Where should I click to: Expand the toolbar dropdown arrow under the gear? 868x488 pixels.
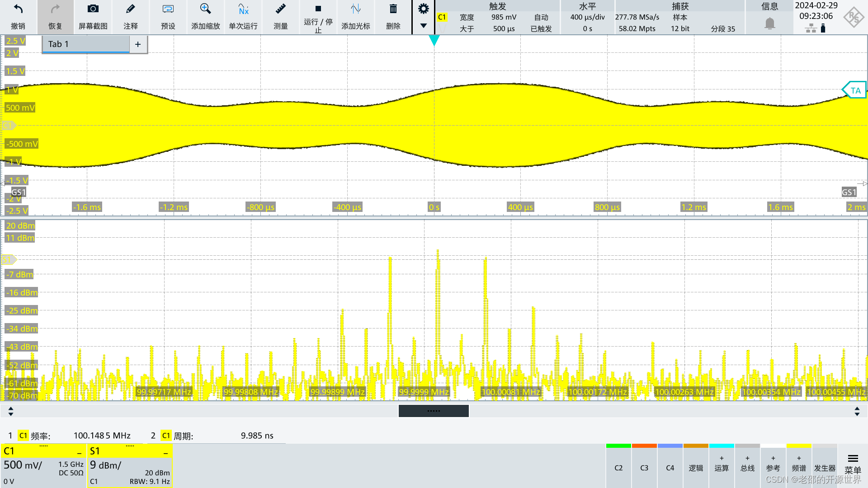(423, 26)
